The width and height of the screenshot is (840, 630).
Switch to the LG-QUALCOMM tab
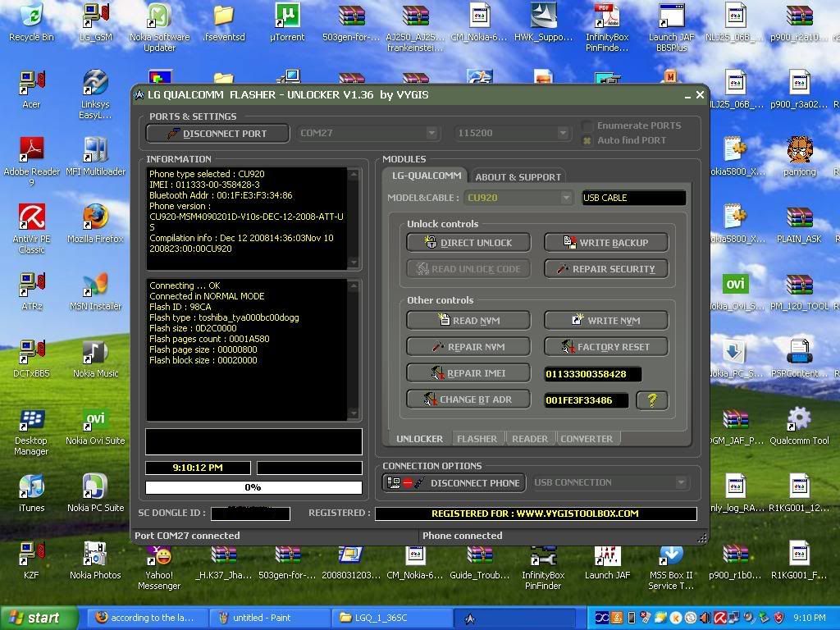click(x=427, y=176)
